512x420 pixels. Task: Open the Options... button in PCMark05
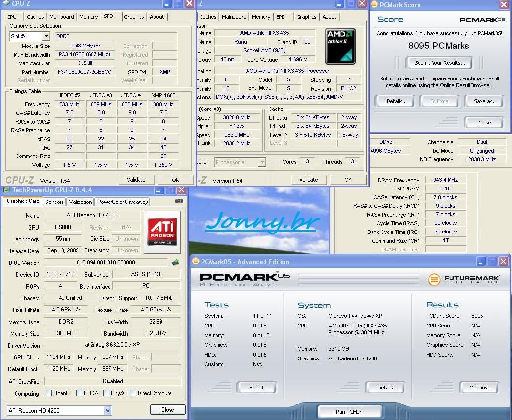481,388
